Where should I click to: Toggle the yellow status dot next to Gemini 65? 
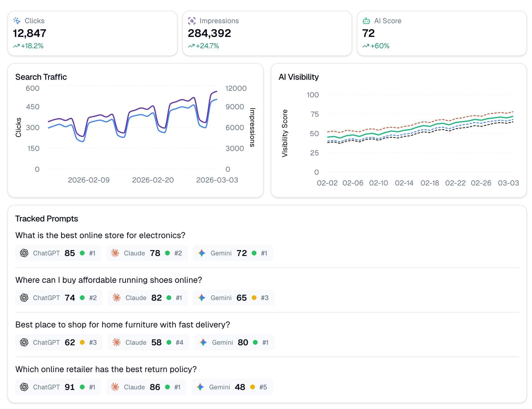253,298
